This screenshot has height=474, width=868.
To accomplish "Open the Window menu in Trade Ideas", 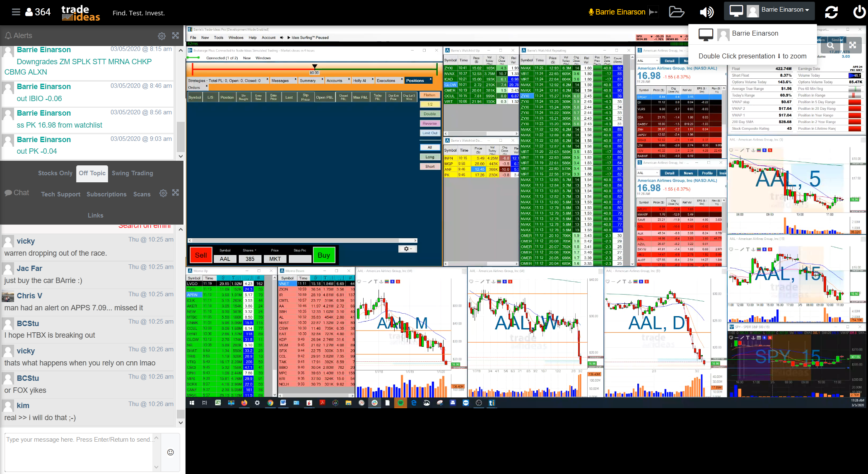I will click(x=236, y=38).
